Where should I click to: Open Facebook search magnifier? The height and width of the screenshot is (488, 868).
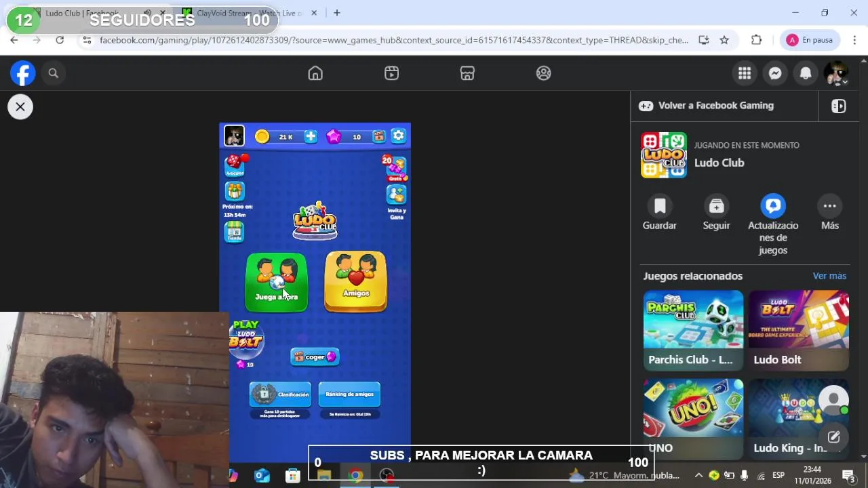54,73
